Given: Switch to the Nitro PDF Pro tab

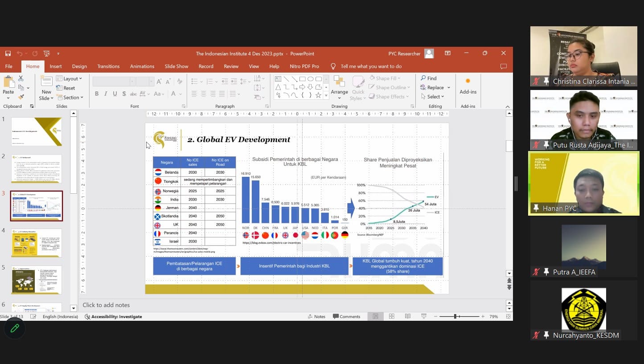Looking at the screenshot, I should (304, 66).
